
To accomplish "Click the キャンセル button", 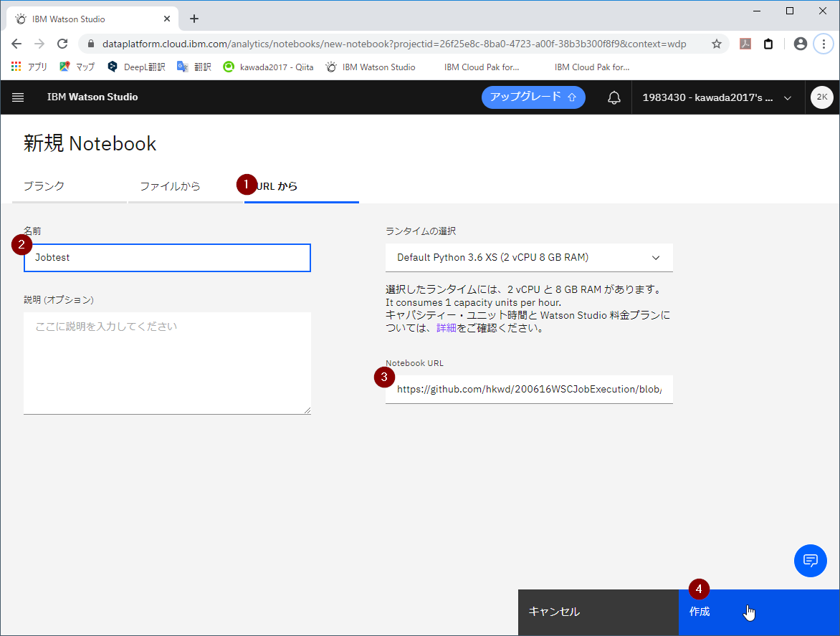I will pos(598,612).
